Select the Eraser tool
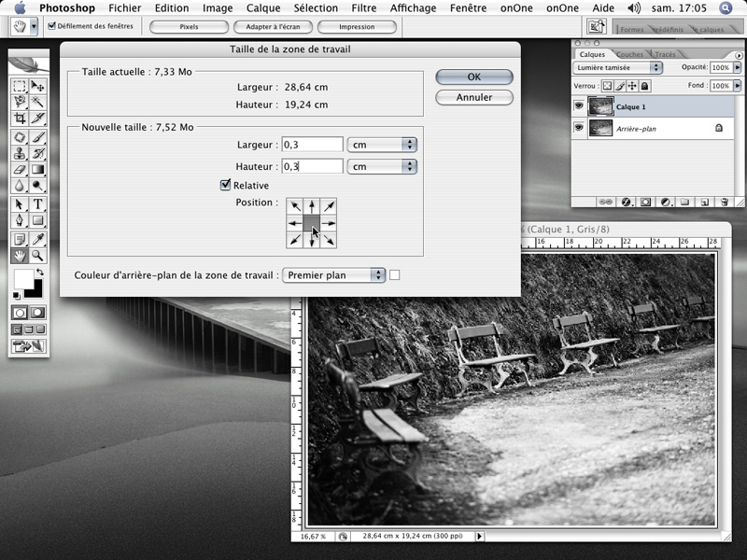The height and width of the screenshot is (560, 747). (20, 169)
